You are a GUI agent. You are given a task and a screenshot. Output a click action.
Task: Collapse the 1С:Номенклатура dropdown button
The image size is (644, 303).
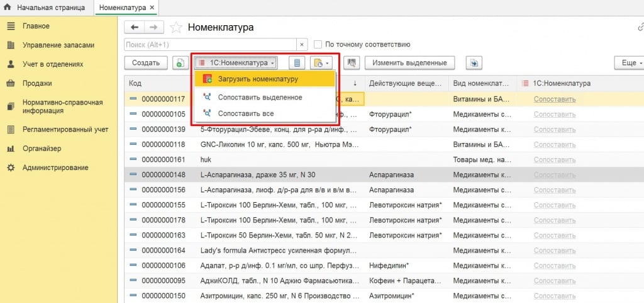236,63
